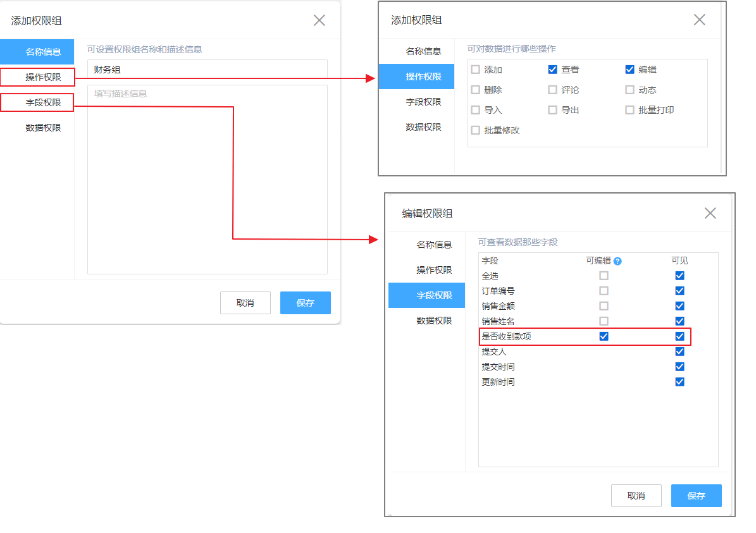Toggle 可编辑 checkbox for 是否收到款项
Screen dimensions: 756x533
point(604,336)
